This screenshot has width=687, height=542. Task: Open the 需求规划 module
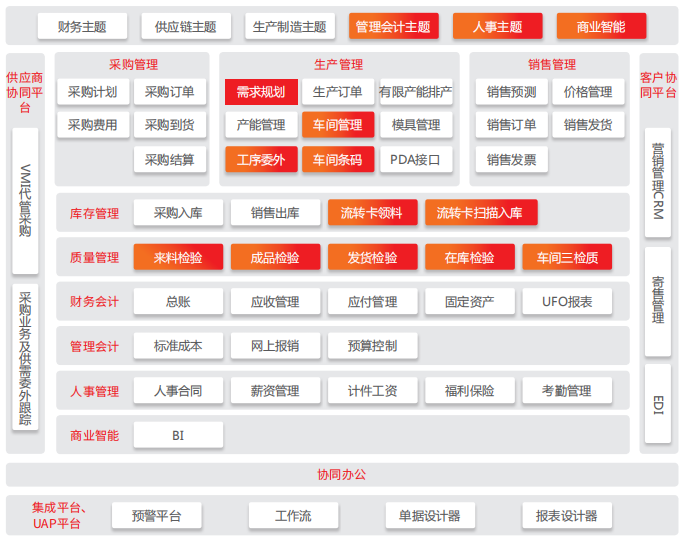[x=261, y=93]
